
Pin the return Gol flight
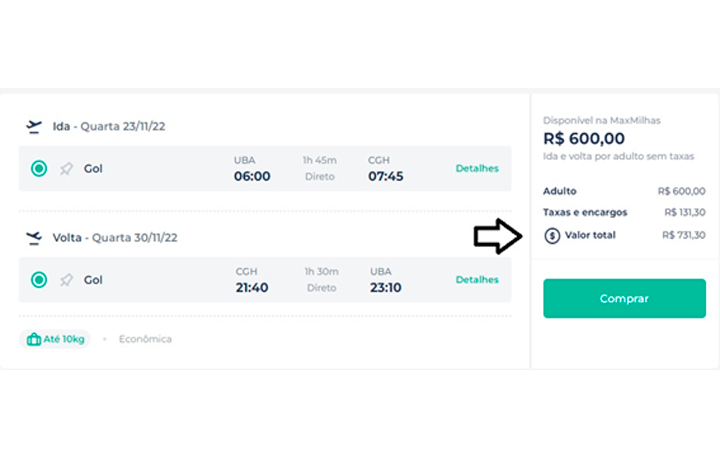66,280
